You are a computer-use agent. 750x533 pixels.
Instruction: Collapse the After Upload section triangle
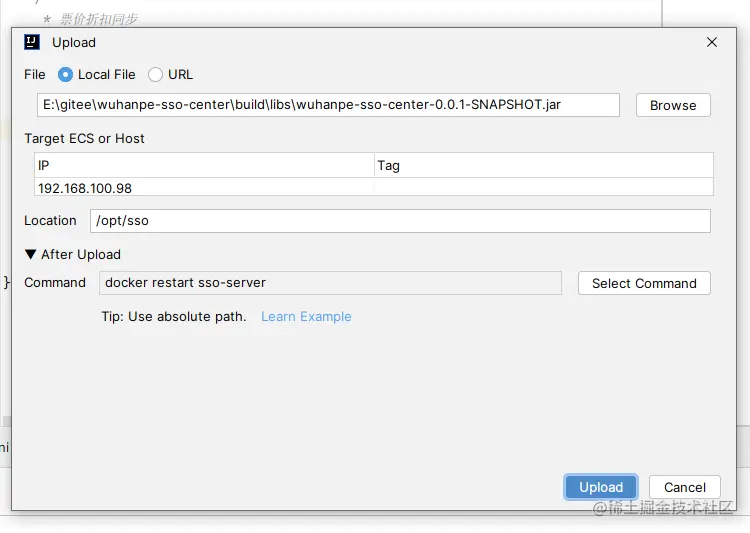(30, 254)
